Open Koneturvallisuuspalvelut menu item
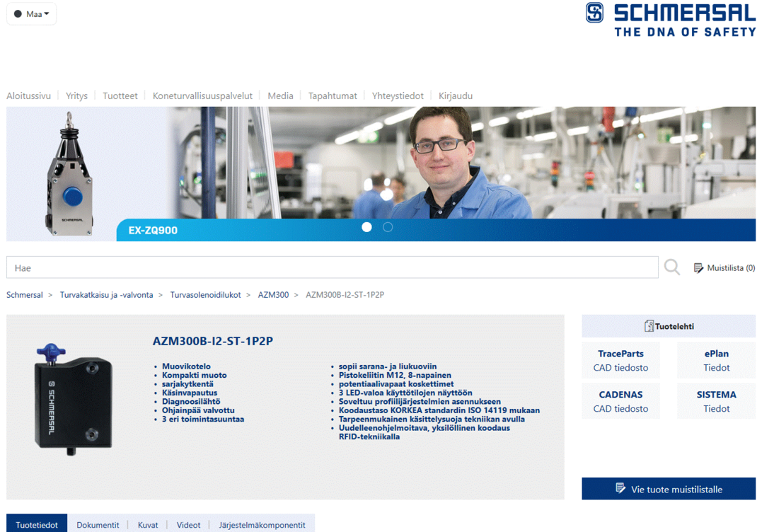The height and width of the screenshot is (532, 757). (x=202, y=96)
